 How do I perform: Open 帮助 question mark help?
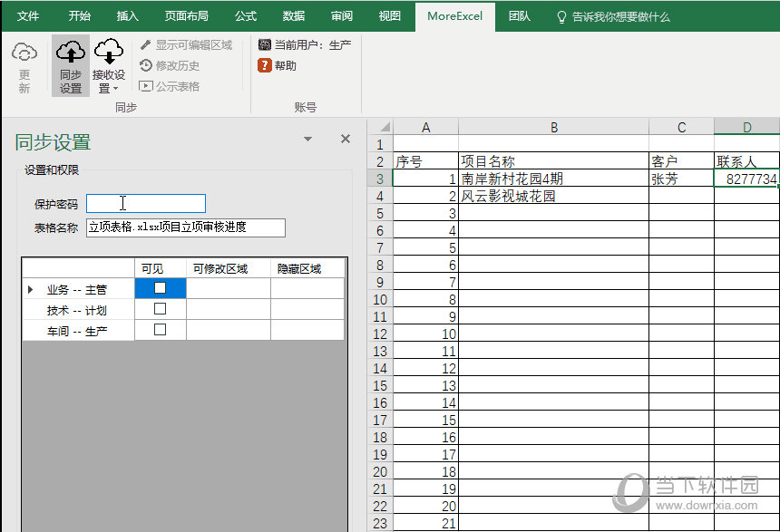point(277,65)
